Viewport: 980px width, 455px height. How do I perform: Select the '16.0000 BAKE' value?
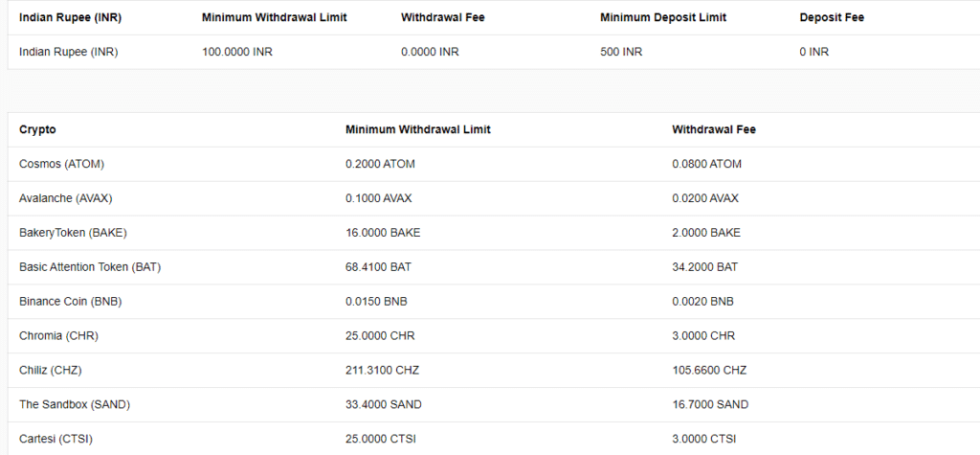pos(383,233)
